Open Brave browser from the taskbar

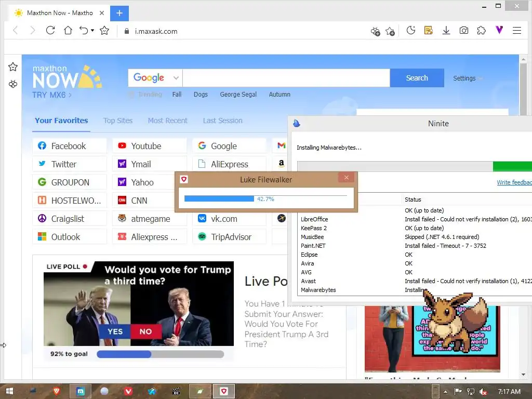(x=57, y=391)
